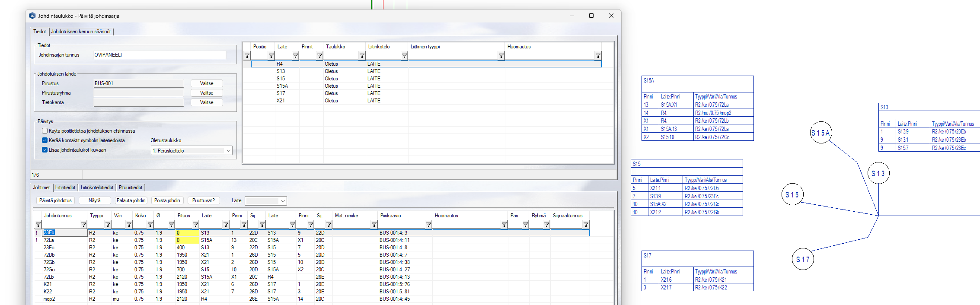
Task: Toggle Lisää johdintaulukot kuvaan checkbox
Action: click(45, 150)
